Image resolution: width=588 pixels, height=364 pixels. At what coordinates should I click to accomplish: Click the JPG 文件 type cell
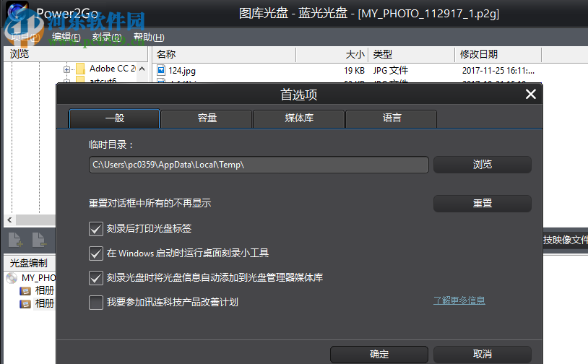(390, 71)
